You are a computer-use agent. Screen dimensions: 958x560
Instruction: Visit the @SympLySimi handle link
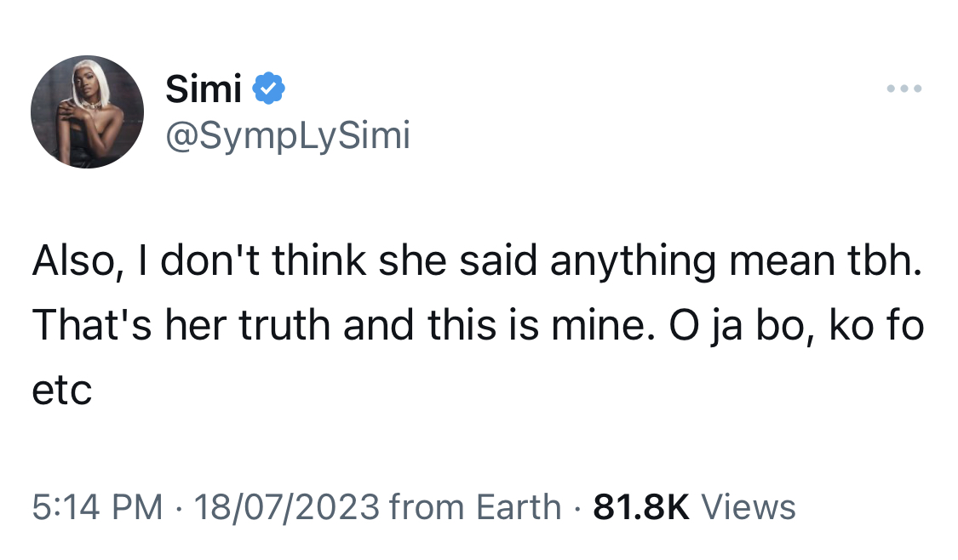point(288,135)
